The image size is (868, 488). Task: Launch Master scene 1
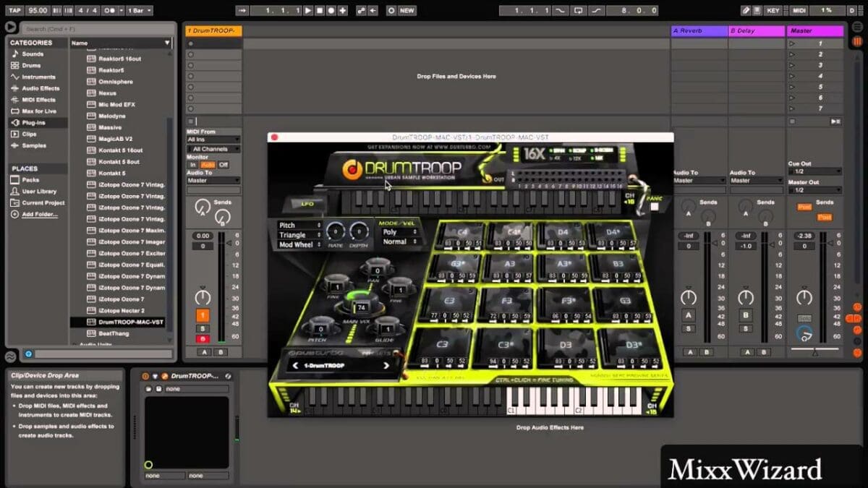pos(792,43)
